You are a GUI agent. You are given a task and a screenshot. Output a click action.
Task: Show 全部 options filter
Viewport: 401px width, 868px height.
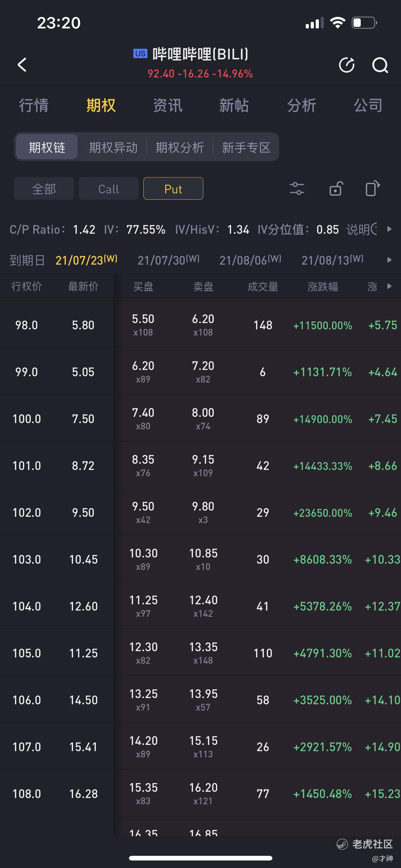[44, 189]
